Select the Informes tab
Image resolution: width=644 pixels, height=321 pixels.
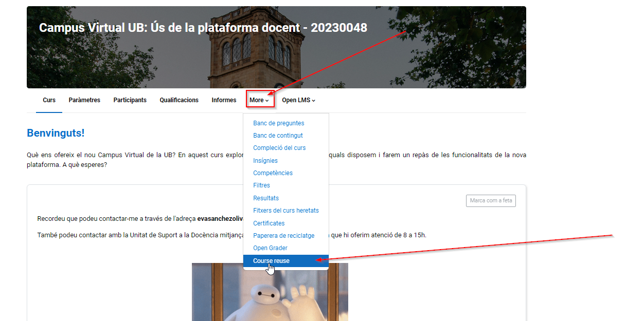[224, 100]
